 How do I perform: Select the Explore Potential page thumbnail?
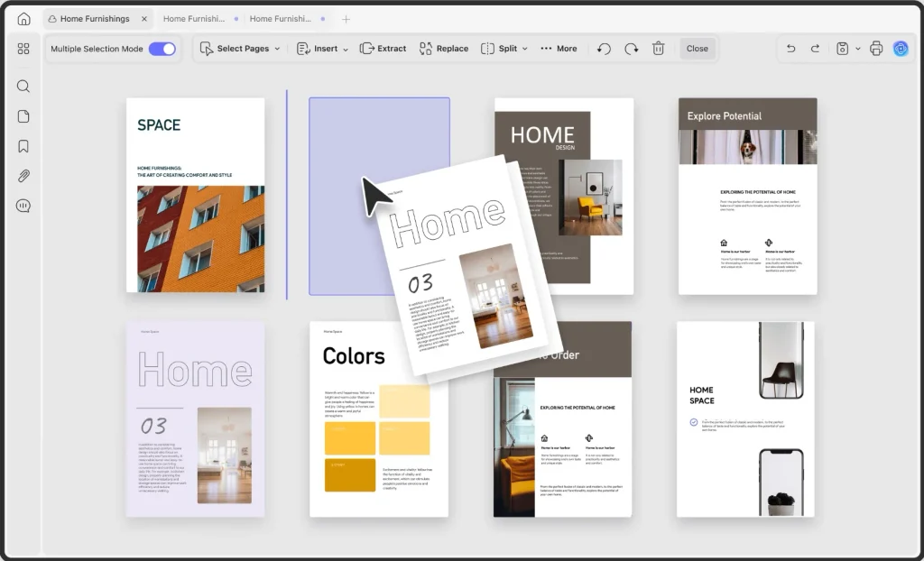pyautogui.click(x=748, y=197)
